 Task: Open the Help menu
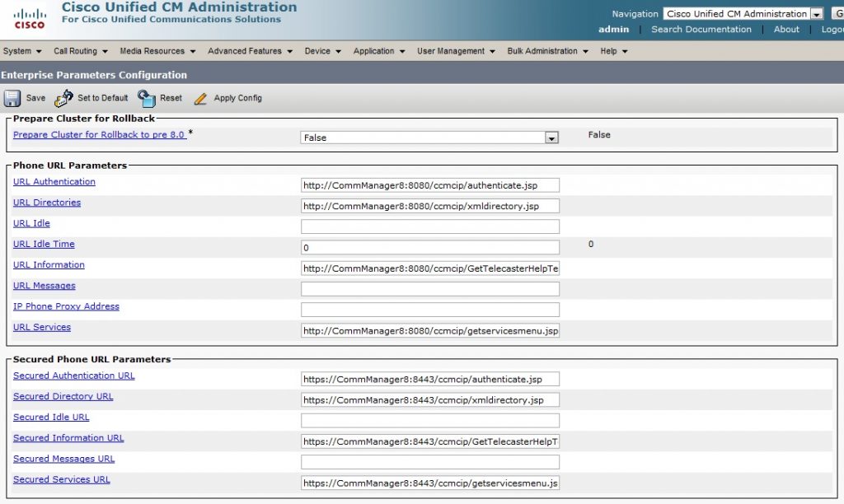[x=614, y=51]
